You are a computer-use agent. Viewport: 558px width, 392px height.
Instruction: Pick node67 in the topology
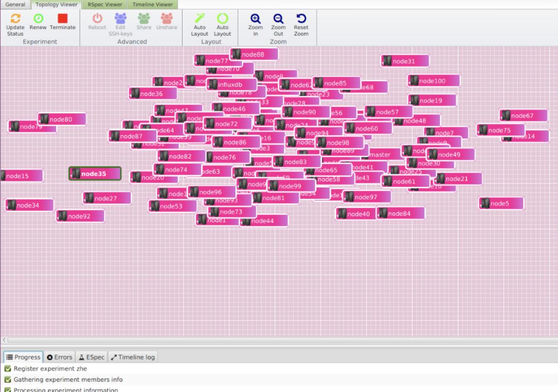[524, 116]
